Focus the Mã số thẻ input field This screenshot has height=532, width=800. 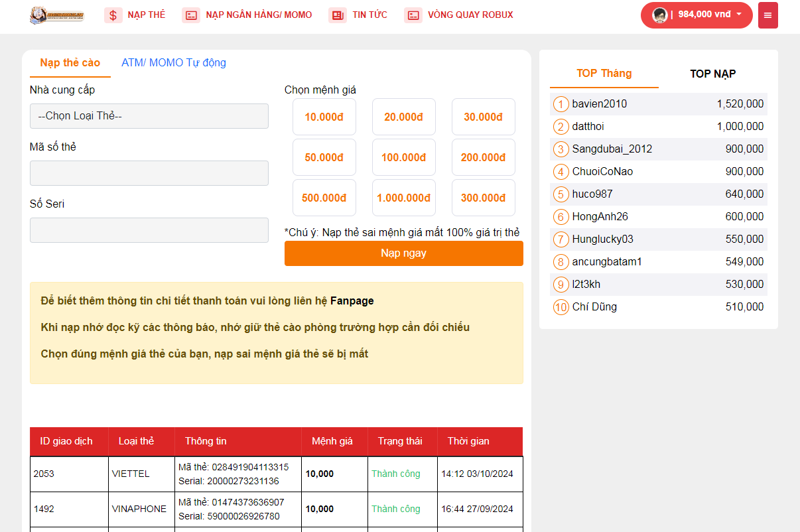(149, 173)
